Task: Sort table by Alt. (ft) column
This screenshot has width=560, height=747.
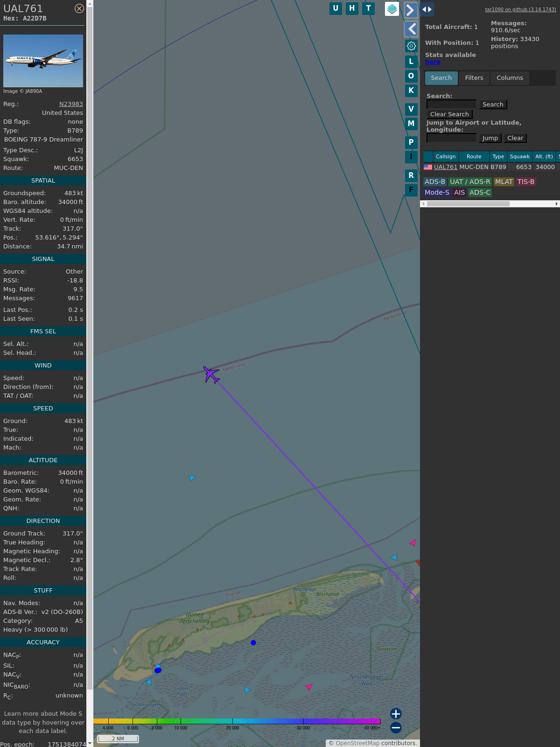Action: (x=544, y=157)
